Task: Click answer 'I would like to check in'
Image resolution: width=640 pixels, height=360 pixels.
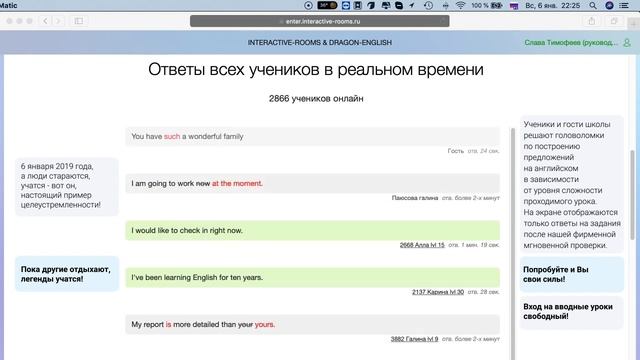Action: (312, 230)
